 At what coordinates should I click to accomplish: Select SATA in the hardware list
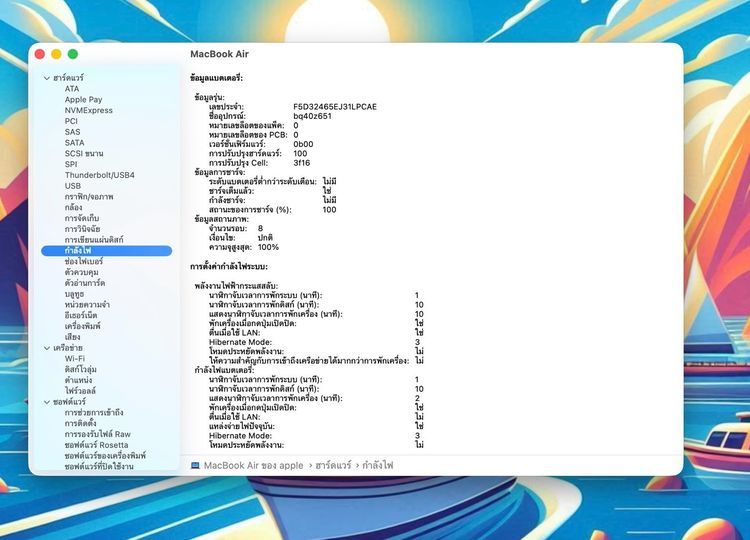(x=74, y=143)
